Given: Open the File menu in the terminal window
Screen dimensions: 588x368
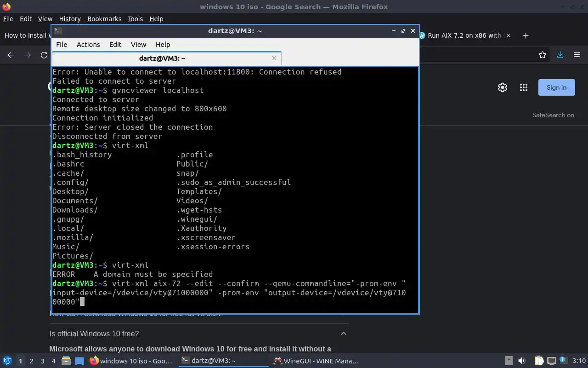Looking at the screenshot, I should click(62, 45).
